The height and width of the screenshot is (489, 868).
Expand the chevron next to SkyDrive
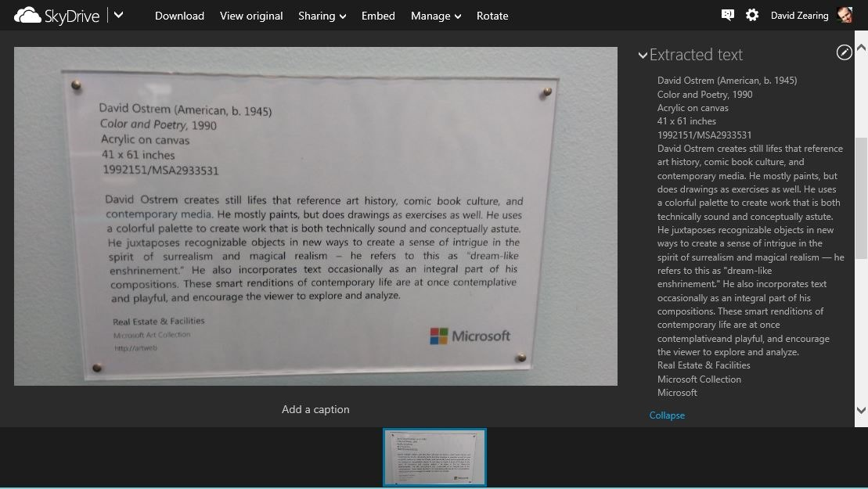click(117, 13)
